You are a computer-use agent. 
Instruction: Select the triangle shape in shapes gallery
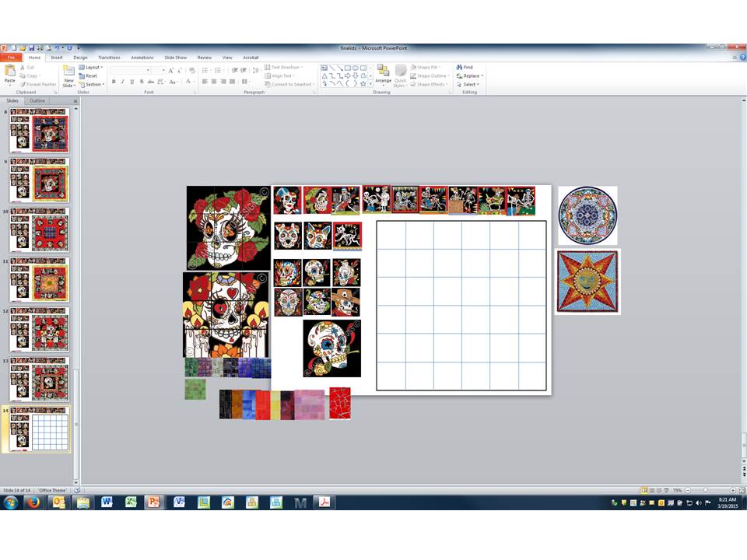pyautogui.click(x=324, y=75)
